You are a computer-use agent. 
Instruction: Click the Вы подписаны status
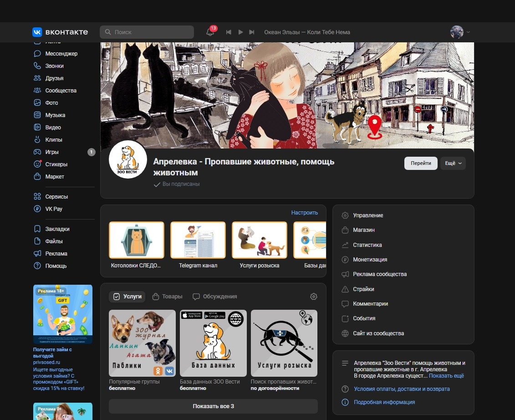(x=177, y=184)
